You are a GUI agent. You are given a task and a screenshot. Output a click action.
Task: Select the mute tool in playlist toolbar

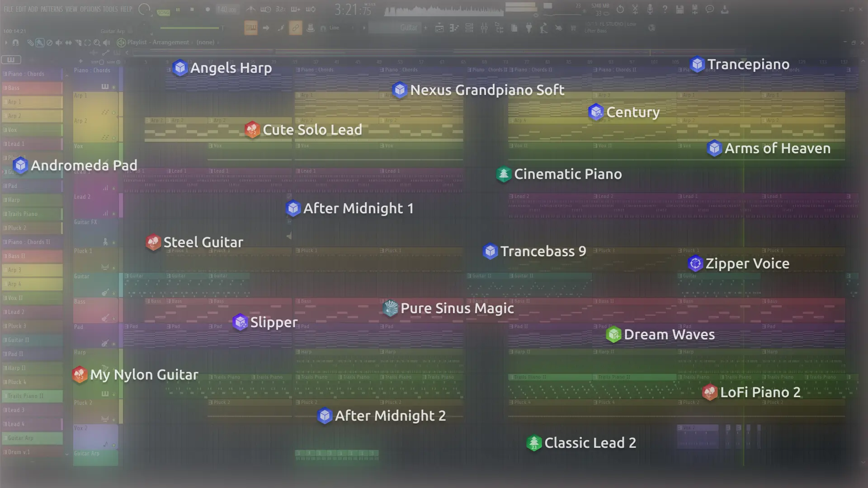59,42
